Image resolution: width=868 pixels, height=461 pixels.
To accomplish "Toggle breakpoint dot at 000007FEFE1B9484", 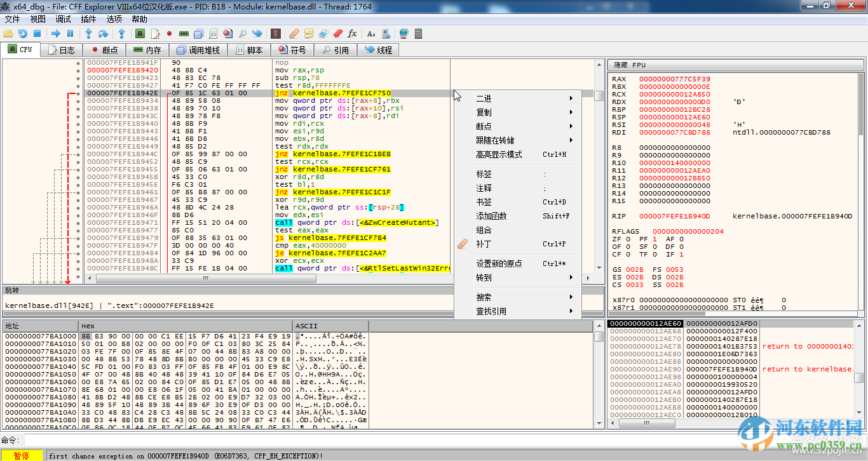I will click(x=78, y=253).
